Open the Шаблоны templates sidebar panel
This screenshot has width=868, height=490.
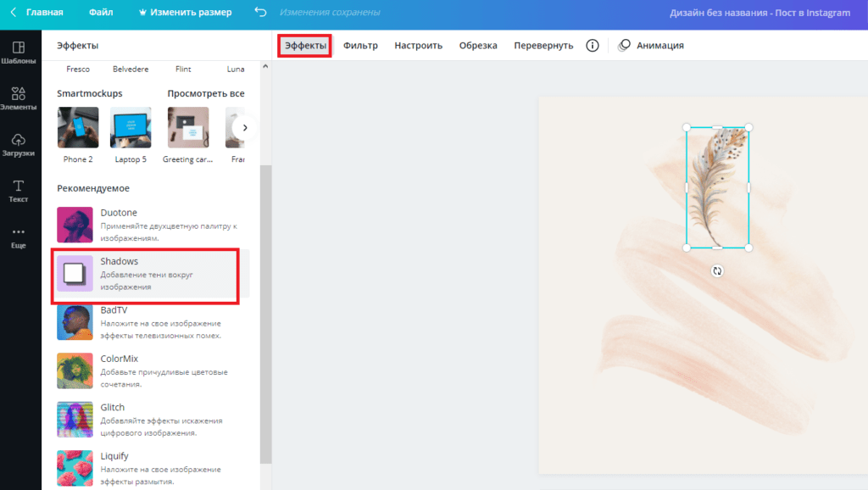pos(19,53)
